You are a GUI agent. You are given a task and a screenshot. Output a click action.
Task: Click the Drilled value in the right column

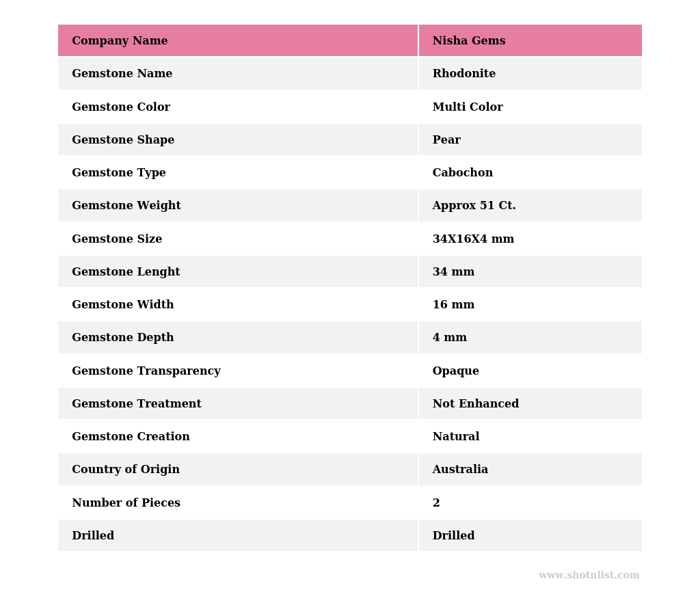453,536
